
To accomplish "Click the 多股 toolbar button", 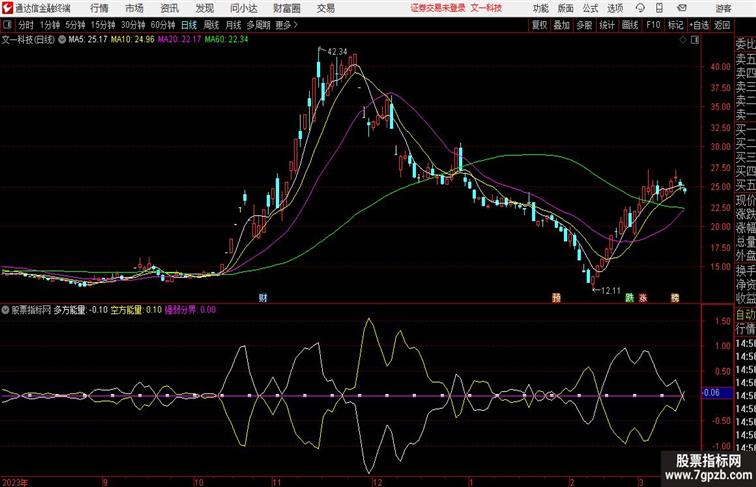I will tap(584, 25).
